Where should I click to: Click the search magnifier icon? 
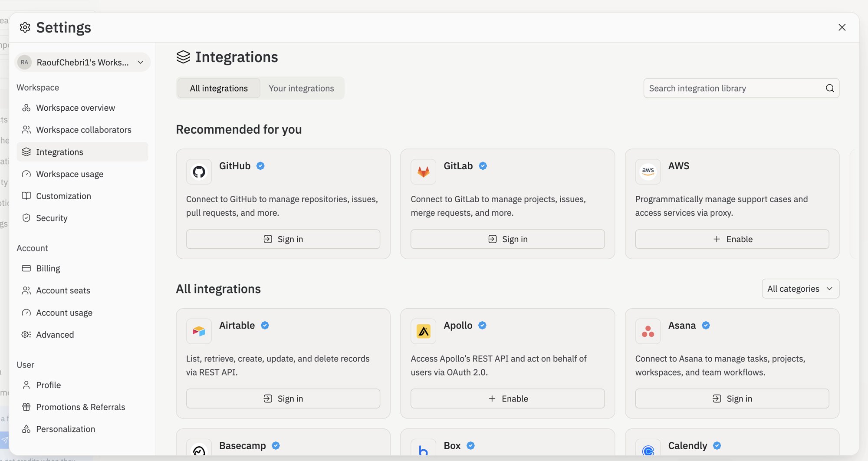[x=830, y=88]
